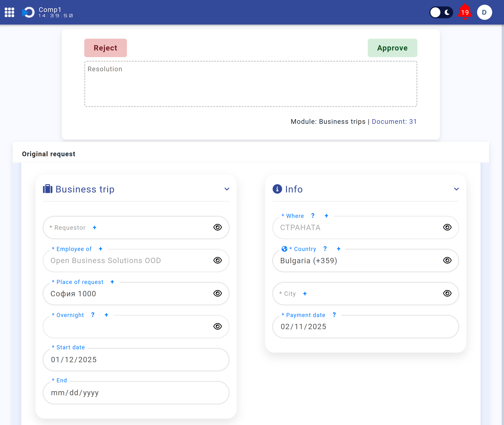504x425 pixels.
Task: Click the briefcase Business trip icon
Action: (48, 189)
